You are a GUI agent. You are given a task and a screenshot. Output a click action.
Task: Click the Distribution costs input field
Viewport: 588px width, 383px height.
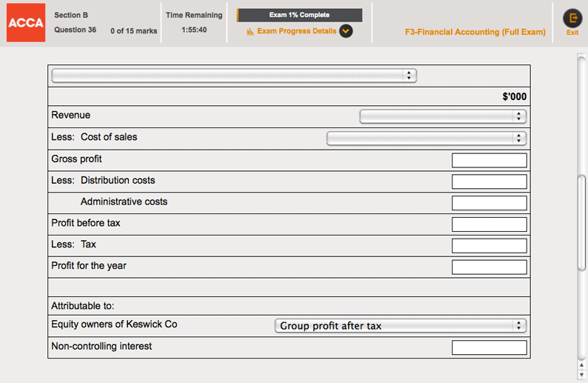click(x=489, y=181)
